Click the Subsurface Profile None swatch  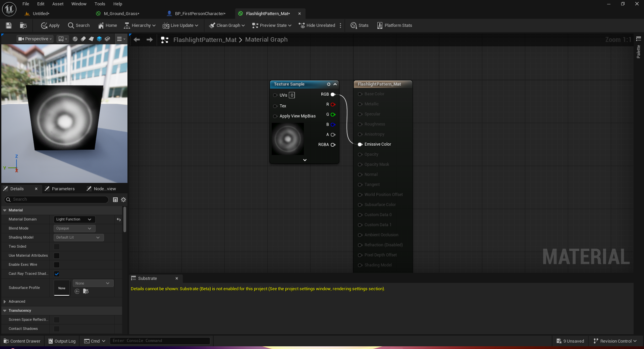pyautogui.click(x=62, y=288)
